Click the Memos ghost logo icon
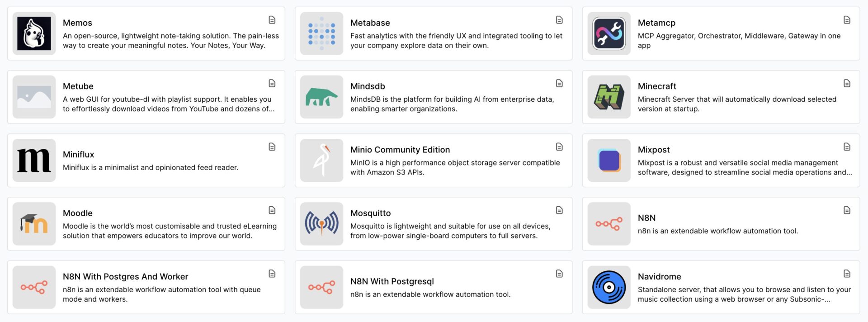868x322 pixels. point(34,33)
